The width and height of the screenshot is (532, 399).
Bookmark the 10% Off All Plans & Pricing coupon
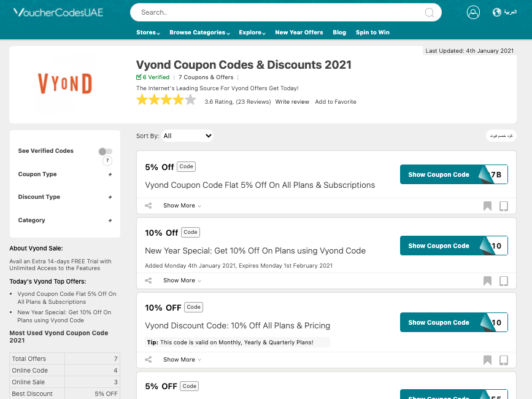487,360
